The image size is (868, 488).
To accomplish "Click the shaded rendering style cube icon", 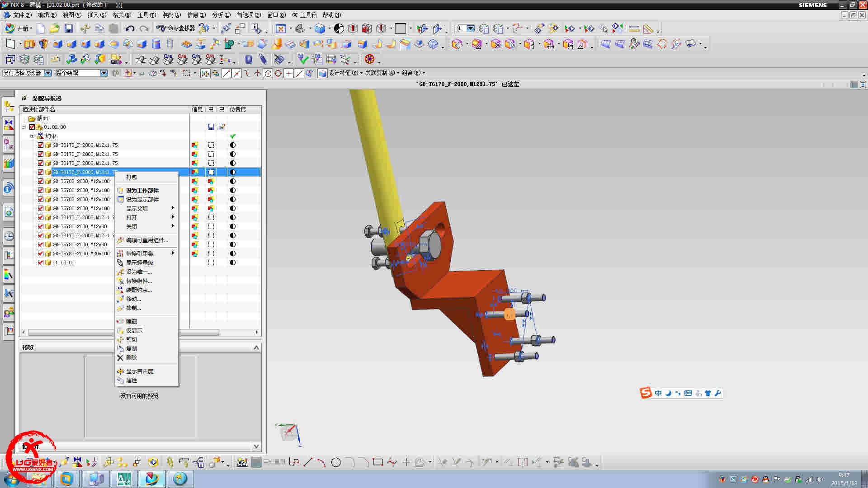I will 320,28.
